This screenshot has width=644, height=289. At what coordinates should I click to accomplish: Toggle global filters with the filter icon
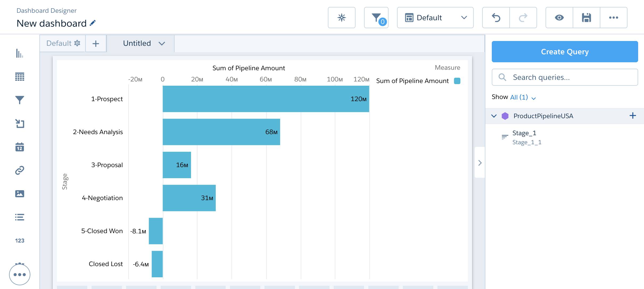(x=376, y=18)
